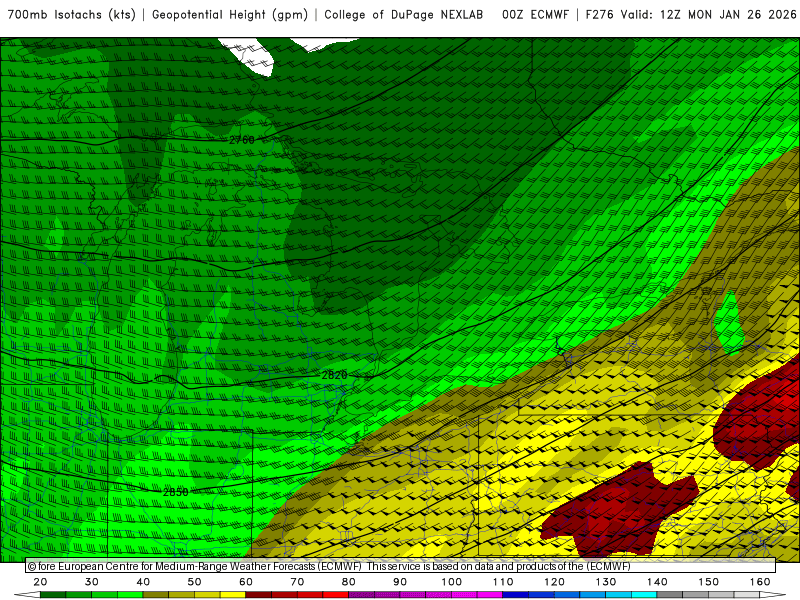Click the "700mb Isotachs (kts)" title text

[71, 15]
